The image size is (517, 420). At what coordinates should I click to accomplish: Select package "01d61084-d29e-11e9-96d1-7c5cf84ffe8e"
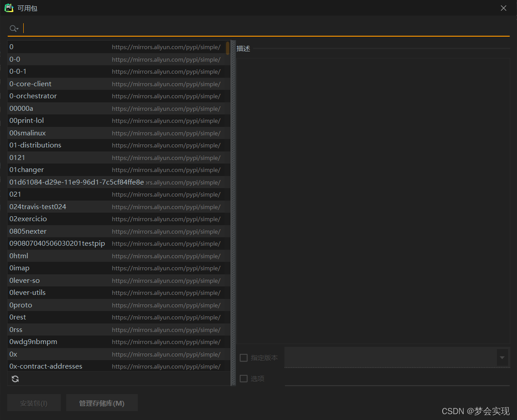[x=119, y=182]
